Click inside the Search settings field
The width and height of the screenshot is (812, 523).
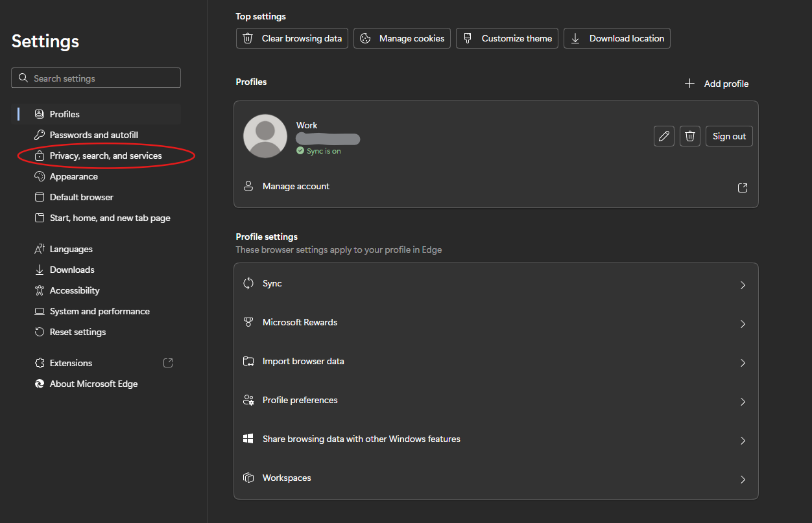(x=96, y=78)
